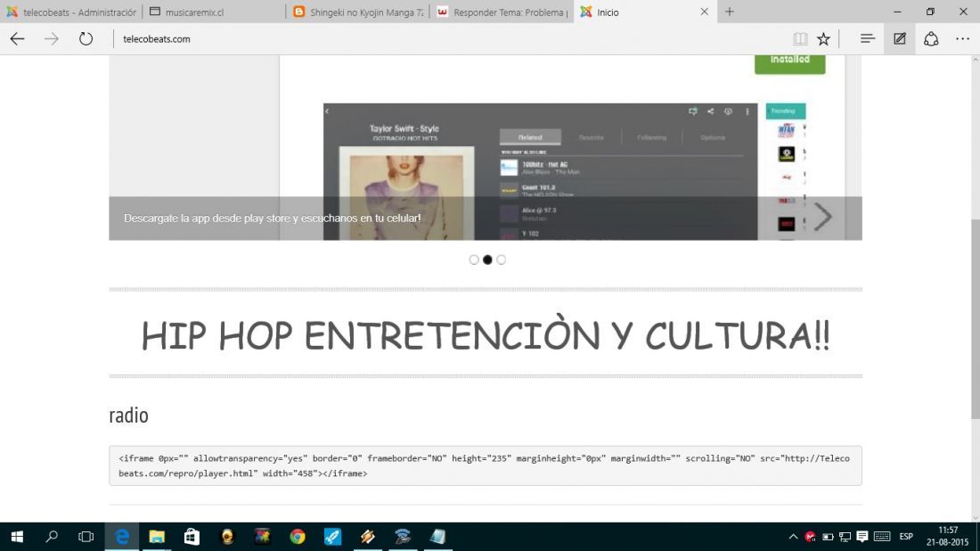This screenshot has height=551, width=980.
Task: Click the Taylor Swift album thumbnail
Action: (x=406, y=193)
